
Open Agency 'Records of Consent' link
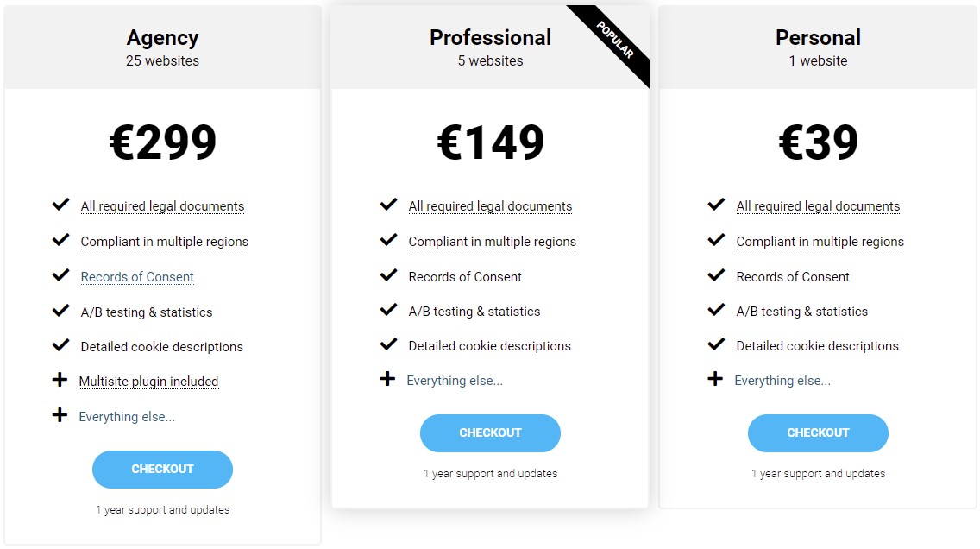coord(137,277)
